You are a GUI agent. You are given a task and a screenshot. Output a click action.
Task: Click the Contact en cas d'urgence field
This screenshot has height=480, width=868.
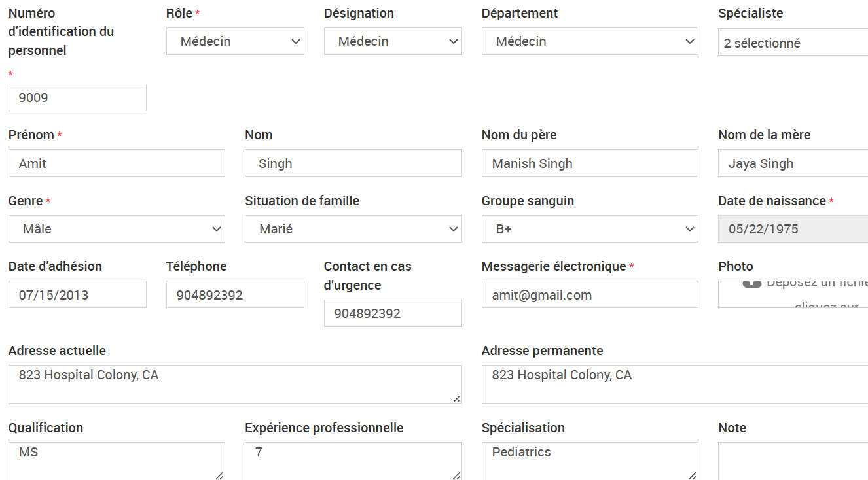[393, 313]
